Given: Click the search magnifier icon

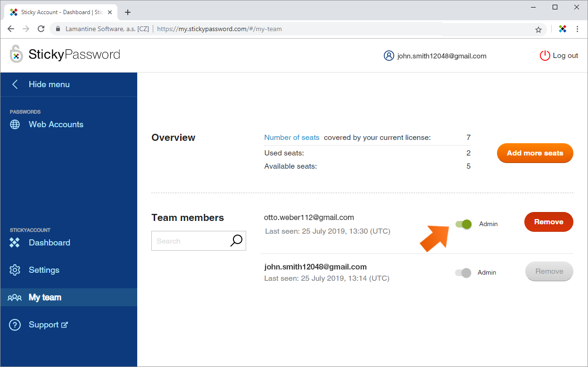Looking at the screenshot, I should [x=236, y=241].
